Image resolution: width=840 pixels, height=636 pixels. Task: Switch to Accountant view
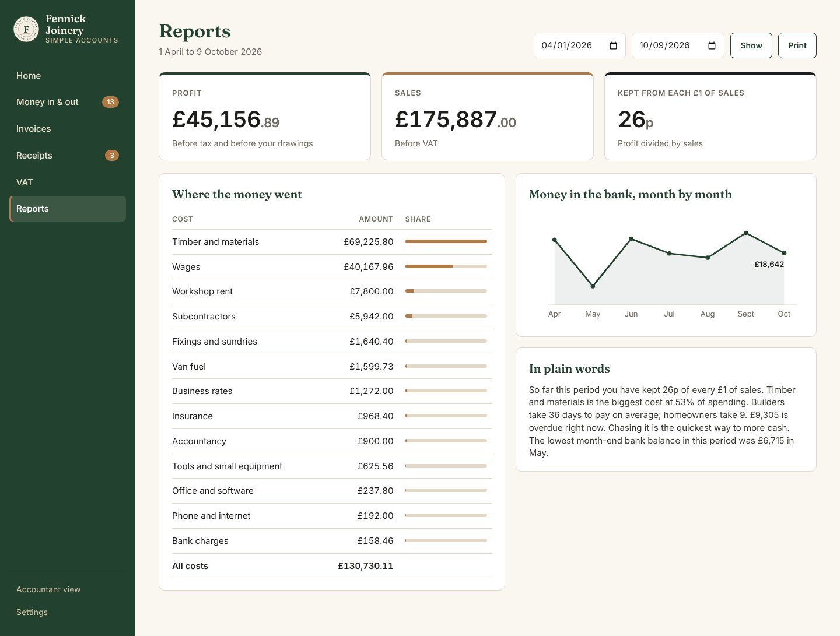pyautogui.click(x=48, y=589)
